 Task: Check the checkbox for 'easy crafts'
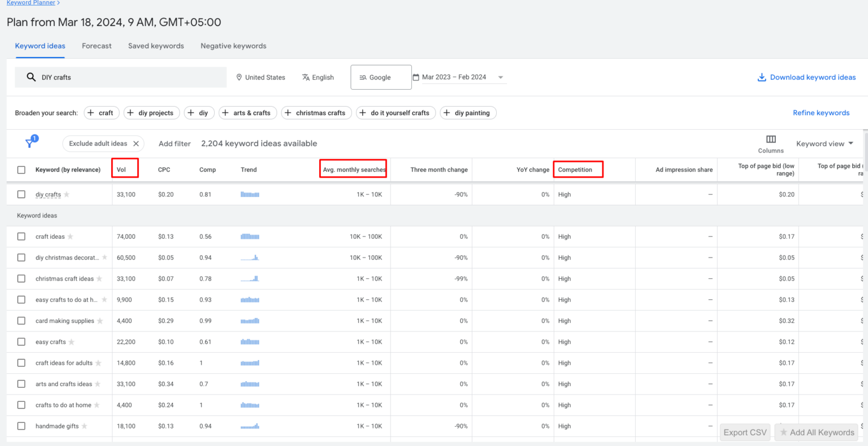click(x=21, y=342)
